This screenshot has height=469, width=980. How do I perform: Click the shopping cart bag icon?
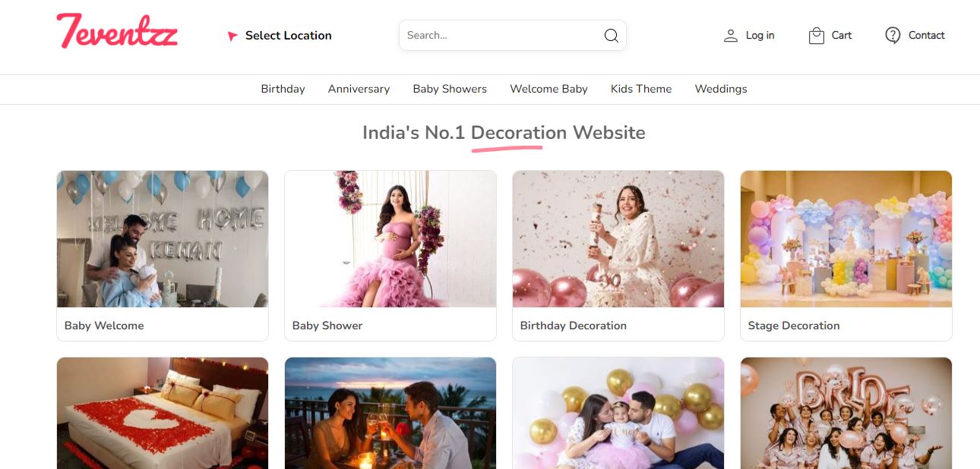coord(817,36)
